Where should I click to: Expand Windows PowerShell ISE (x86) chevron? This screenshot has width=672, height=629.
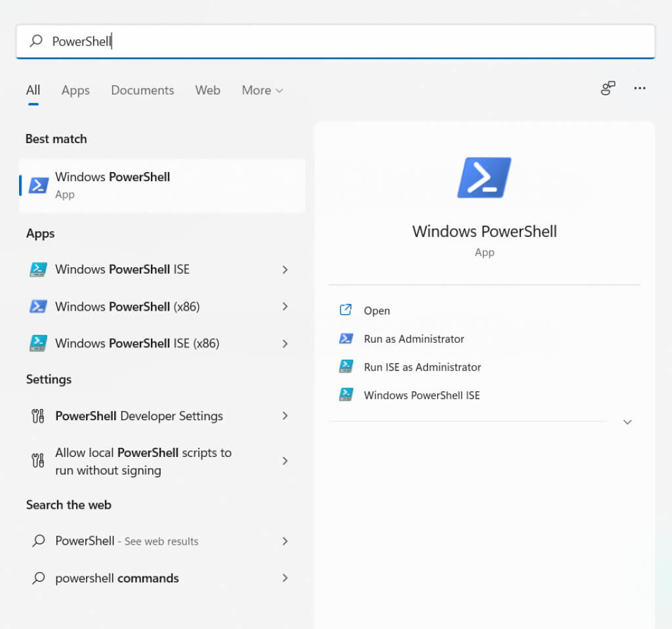285,343
